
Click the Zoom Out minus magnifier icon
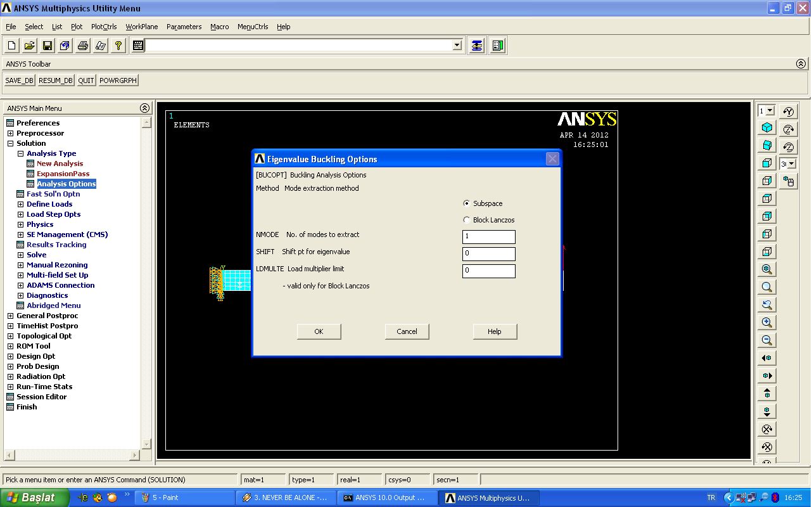click(767, 340)
